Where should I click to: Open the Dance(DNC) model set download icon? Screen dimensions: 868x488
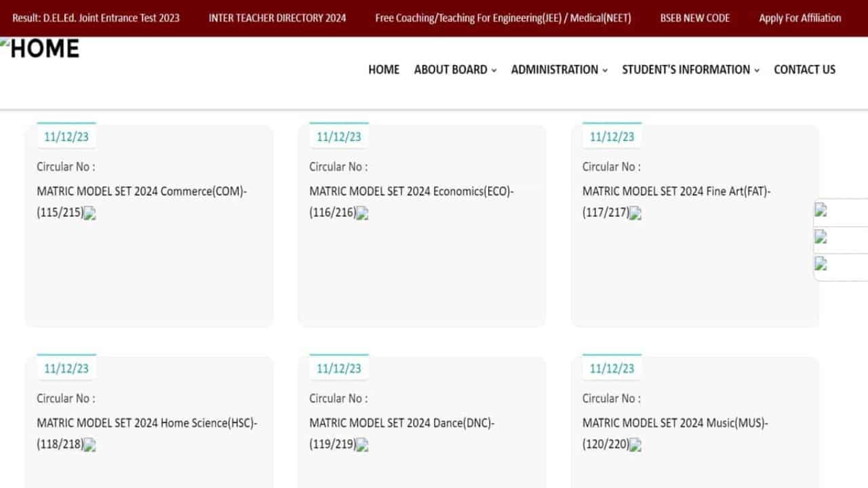pyautogui.click(x=363, y=445)
